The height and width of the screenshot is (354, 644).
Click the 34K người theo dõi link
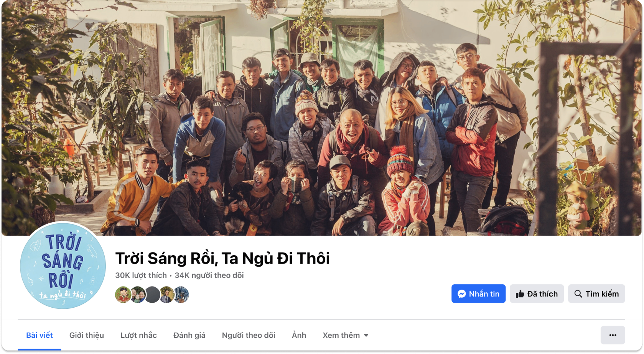209,275
